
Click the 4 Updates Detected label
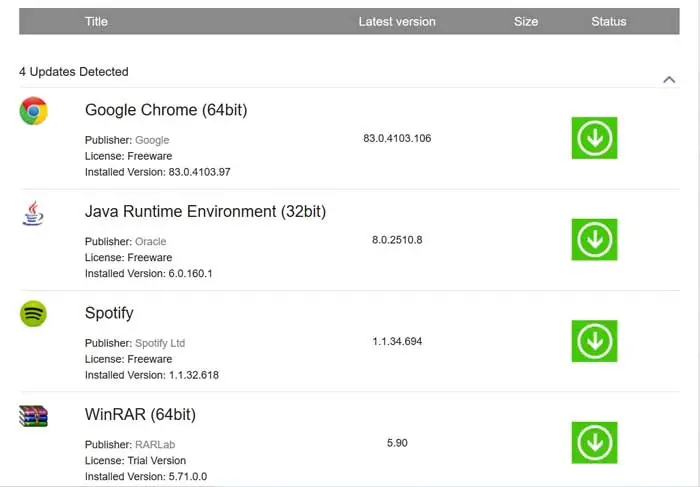pyautogui.click(x=74, y=72)
